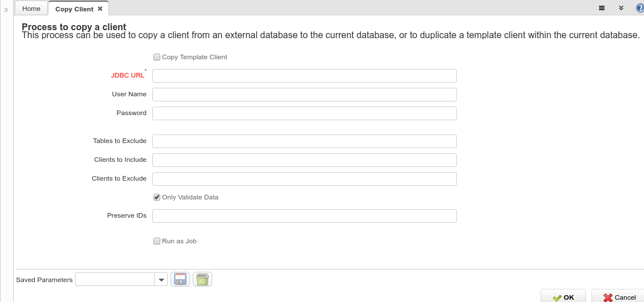644x302 pixels.
Task: Switch to the Home tab
Action: (31, 9)
